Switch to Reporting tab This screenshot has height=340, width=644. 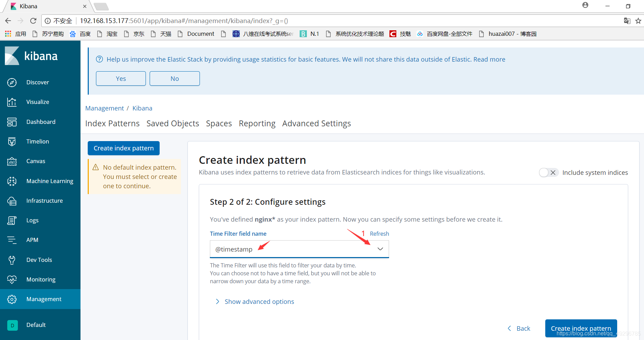pyautogui.click(x=257, y=124)
